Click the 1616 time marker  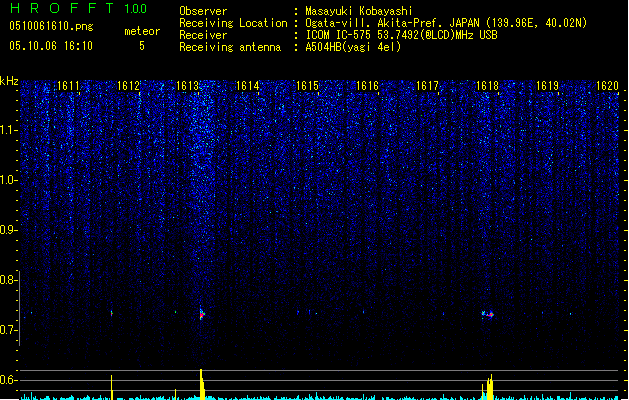[367, 86]
